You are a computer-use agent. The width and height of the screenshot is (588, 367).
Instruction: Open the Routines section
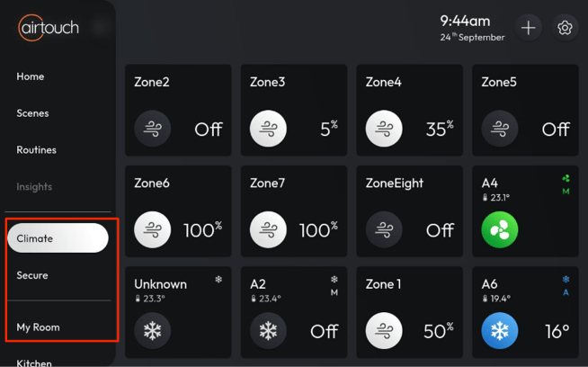pos(36,150)
